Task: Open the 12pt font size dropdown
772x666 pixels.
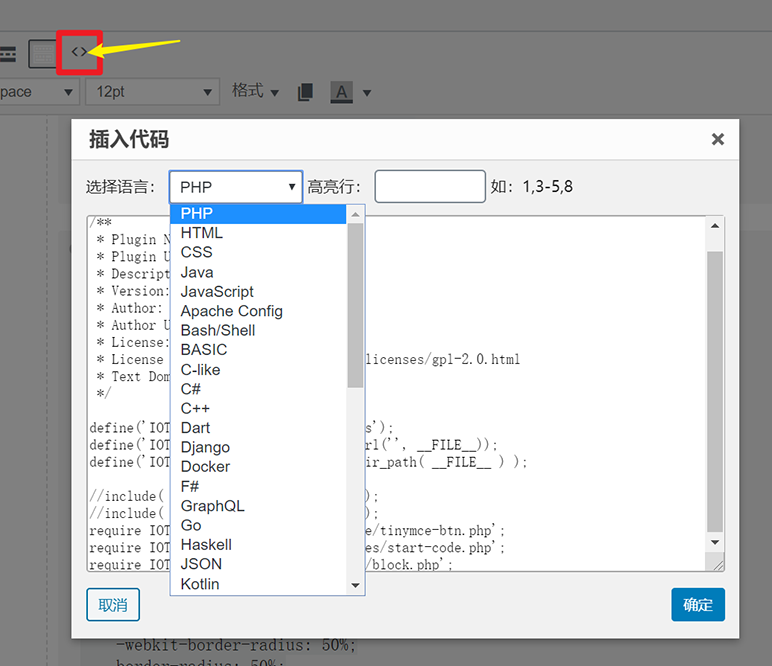Action: pyautogui.click(x=152, y=92)
